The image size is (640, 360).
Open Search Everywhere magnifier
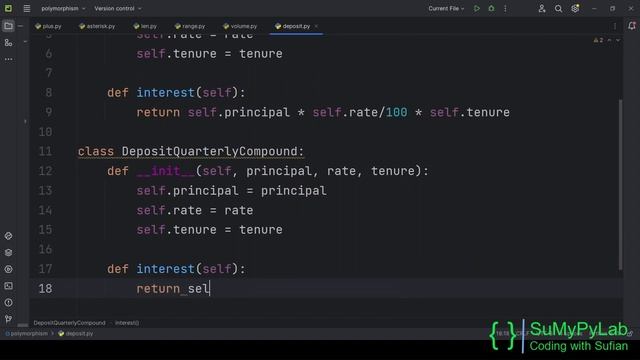click(558, 8)
